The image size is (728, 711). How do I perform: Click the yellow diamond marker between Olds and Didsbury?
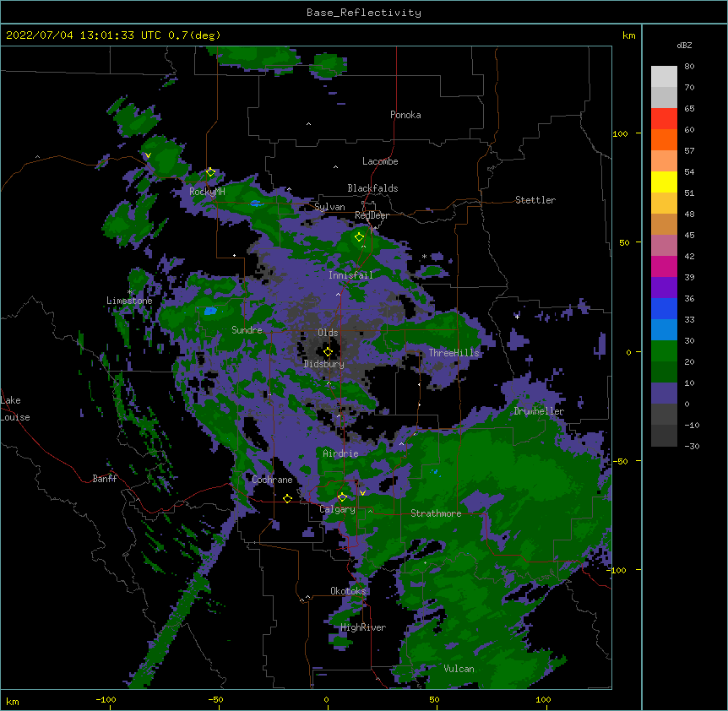328,351
